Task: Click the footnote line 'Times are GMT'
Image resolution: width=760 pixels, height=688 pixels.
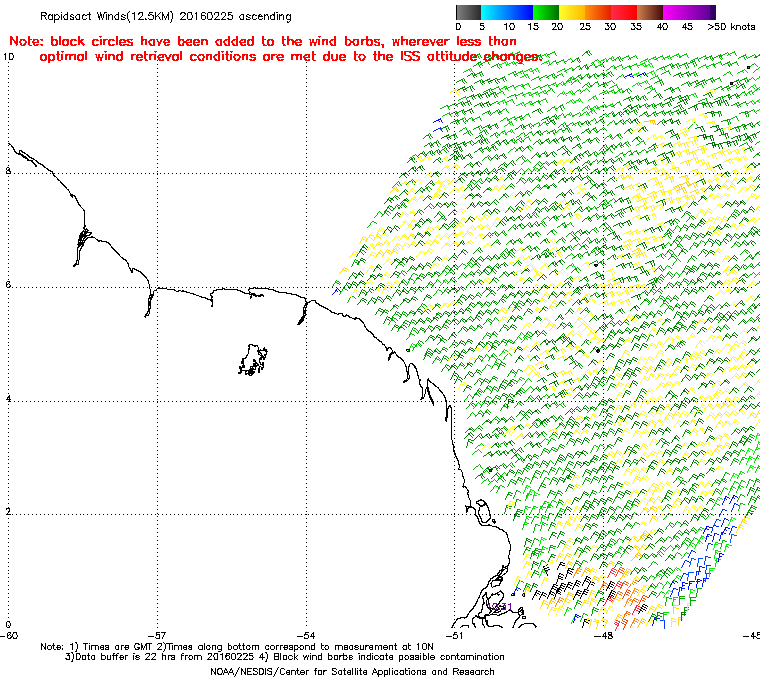Action: coord(237,647)
